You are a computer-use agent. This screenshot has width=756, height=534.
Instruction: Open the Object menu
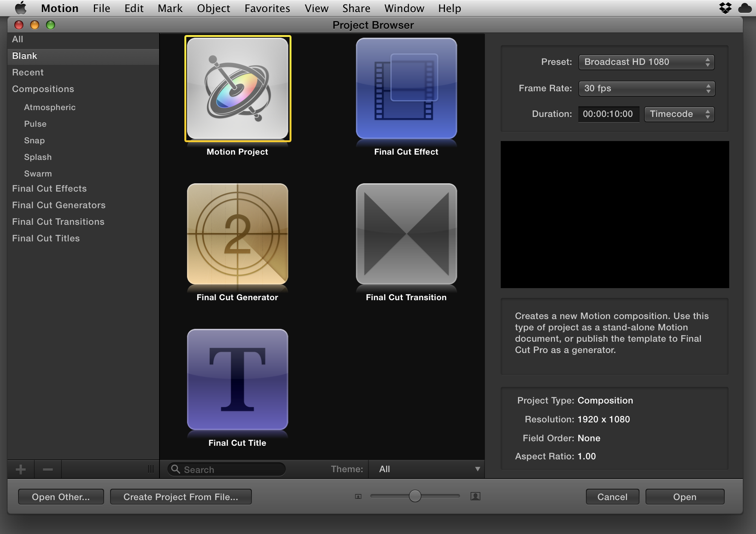213,8
